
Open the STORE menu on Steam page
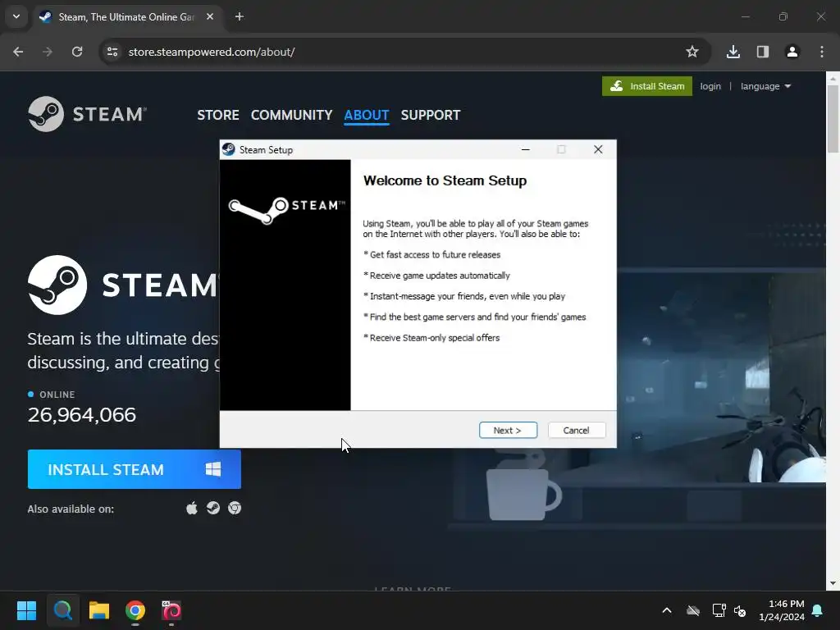tap(218, 115)
